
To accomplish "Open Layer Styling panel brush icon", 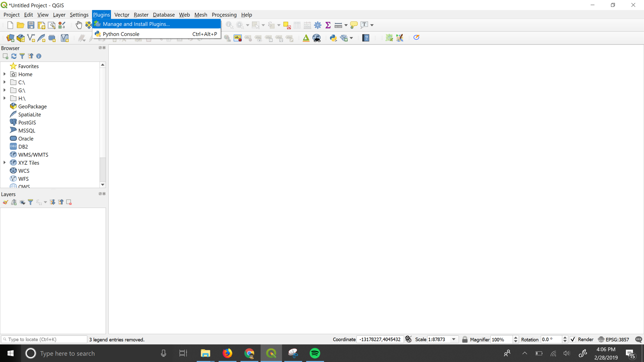I will 5,202.
